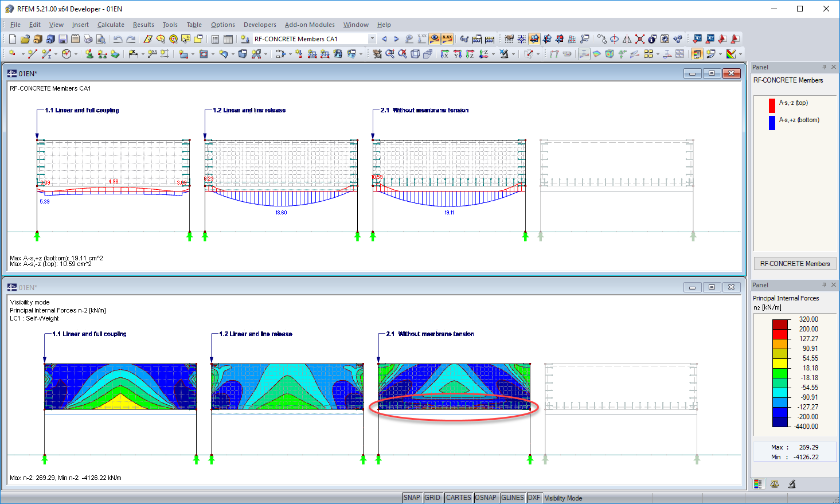Screen dimensions: 840x504
Task: Create a new model with the blank page icon
Action: [12, 39]
